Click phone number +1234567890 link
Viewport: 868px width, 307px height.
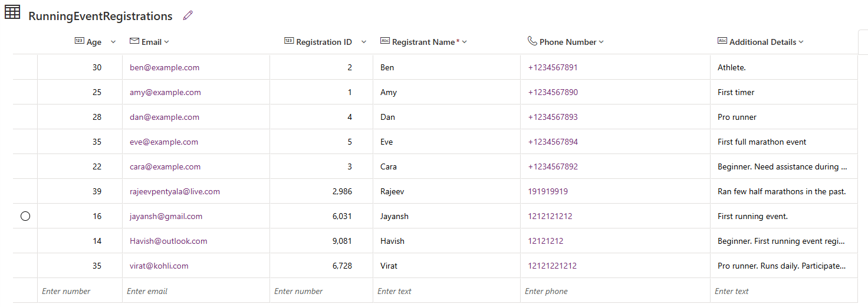pos(553,93)
